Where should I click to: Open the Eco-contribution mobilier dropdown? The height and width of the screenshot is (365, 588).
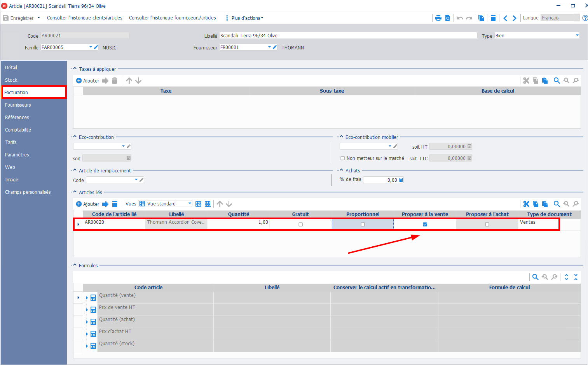(390, 146)
